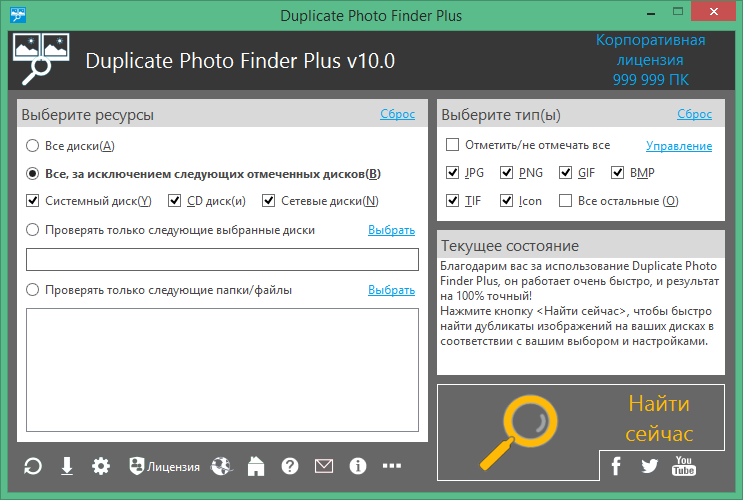The image size is (743, 500).
Task: Click the app logo in the header
Action: coord(41,59)
